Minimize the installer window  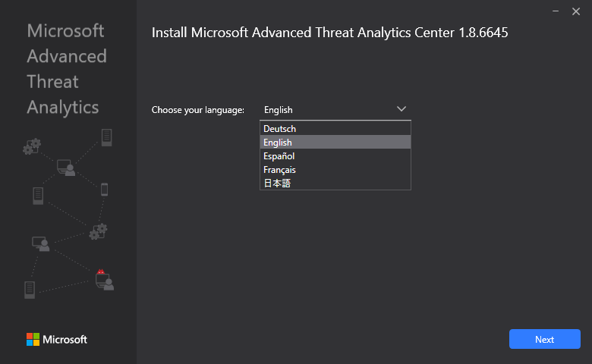tap(556, 11)
